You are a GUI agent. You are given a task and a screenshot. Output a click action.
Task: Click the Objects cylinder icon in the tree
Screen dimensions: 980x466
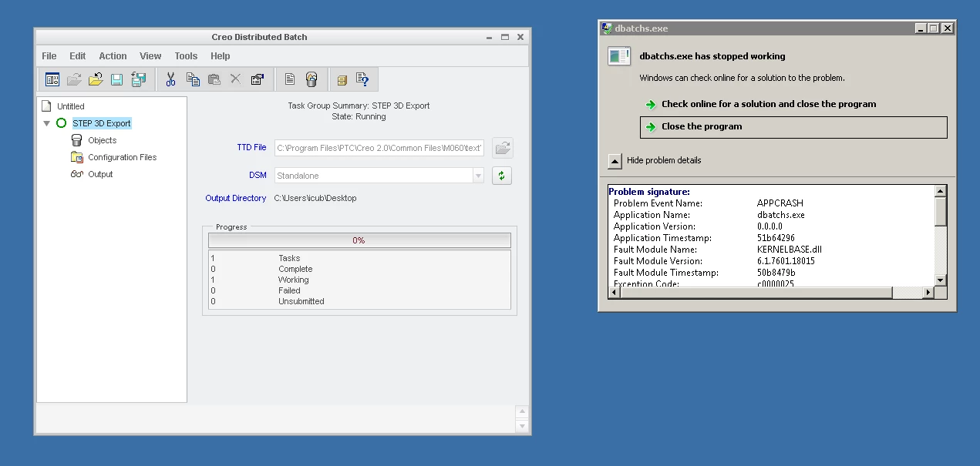(x=76, y=140)
